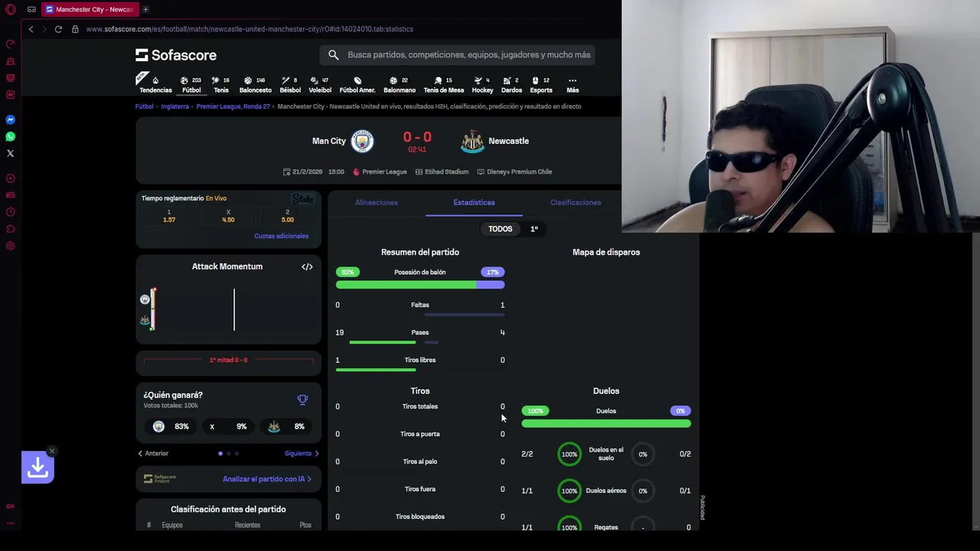This screenshot has height=551, width=980.
Task: Open a new browser tab
Action: [145, 9]
